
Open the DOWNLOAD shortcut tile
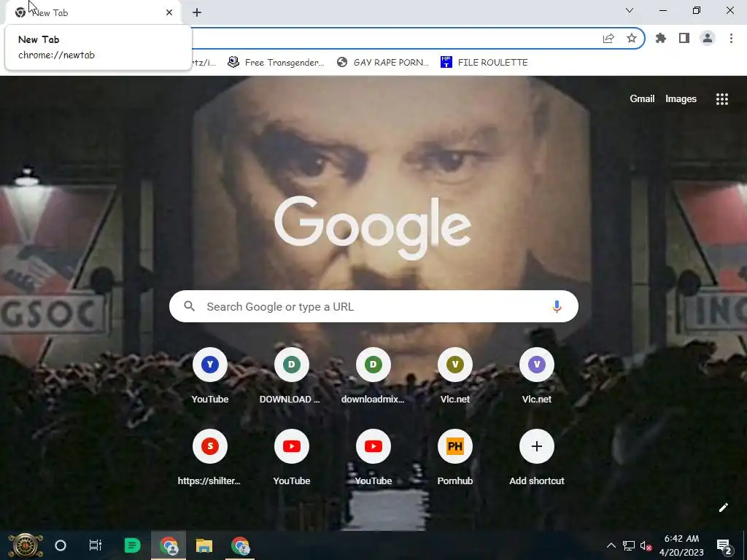[x=292, y=376]
